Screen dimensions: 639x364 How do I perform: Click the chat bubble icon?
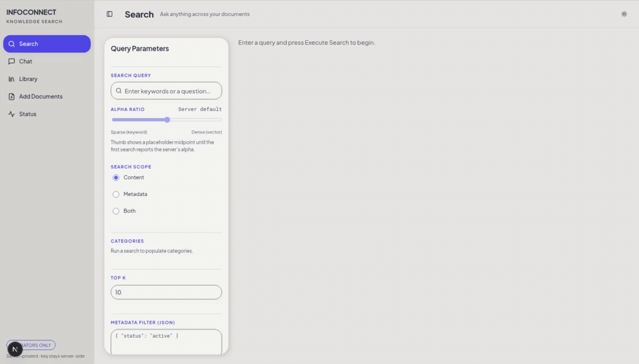(12, 61)
